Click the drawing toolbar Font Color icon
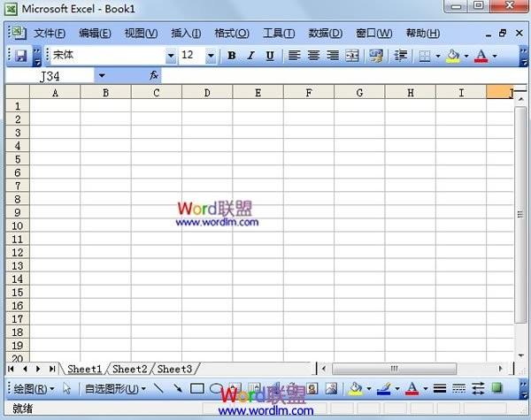The height and width of the screenshot is (420, 531). 412,389
